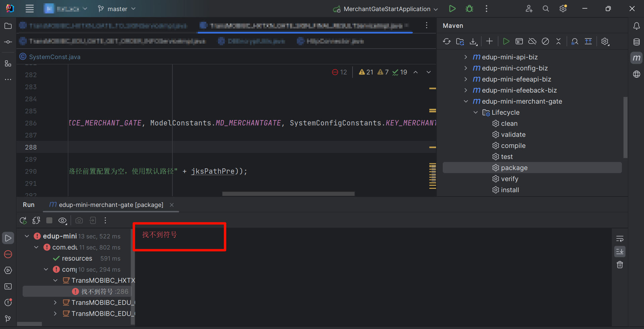Screen dimensions: 644x329
Task: Open the Notifications bell
Action: 636,26
